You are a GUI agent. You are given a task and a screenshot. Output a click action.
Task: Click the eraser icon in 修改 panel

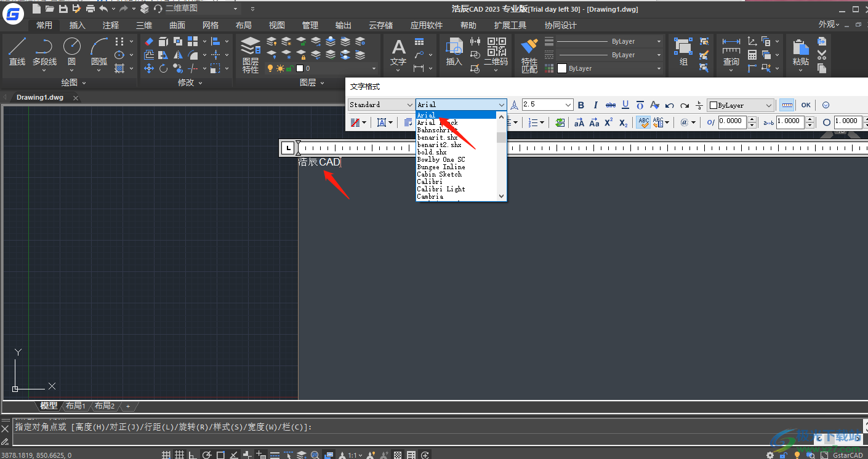pyautogui.click(x=148, y=41)
